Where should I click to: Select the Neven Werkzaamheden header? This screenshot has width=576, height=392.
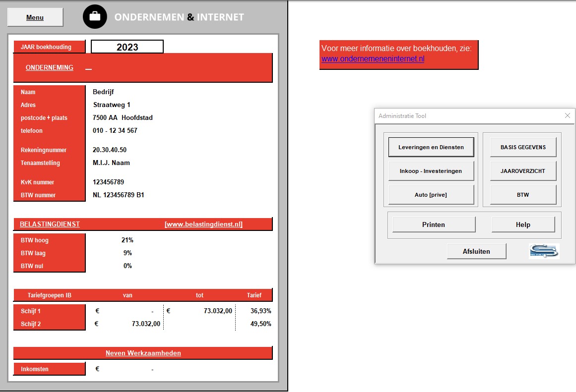(x=143, y=353)
